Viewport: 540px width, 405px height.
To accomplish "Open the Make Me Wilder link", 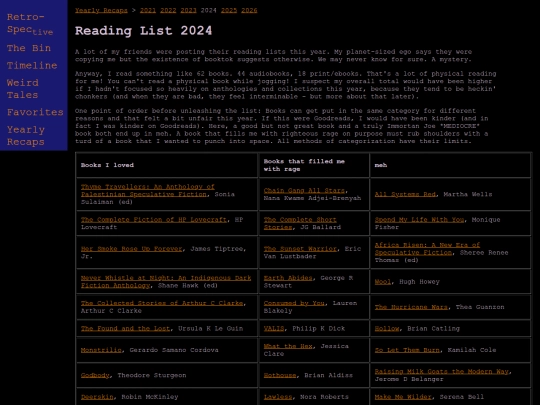I will tap(403, 397).
